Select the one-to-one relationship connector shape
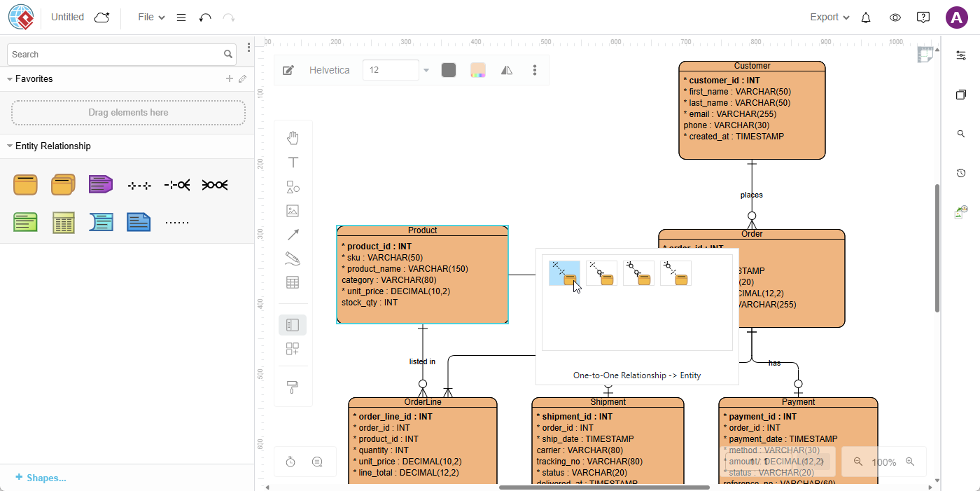The image size is (980, 491). (139, 186)
